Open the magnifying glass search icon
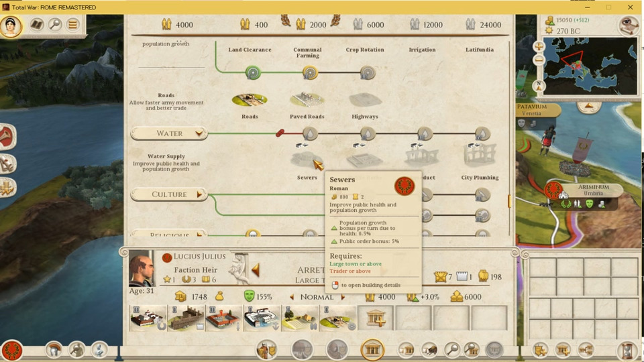Viewport: 644px width, 362px height. pyautogui.click(x=54, y=25)
